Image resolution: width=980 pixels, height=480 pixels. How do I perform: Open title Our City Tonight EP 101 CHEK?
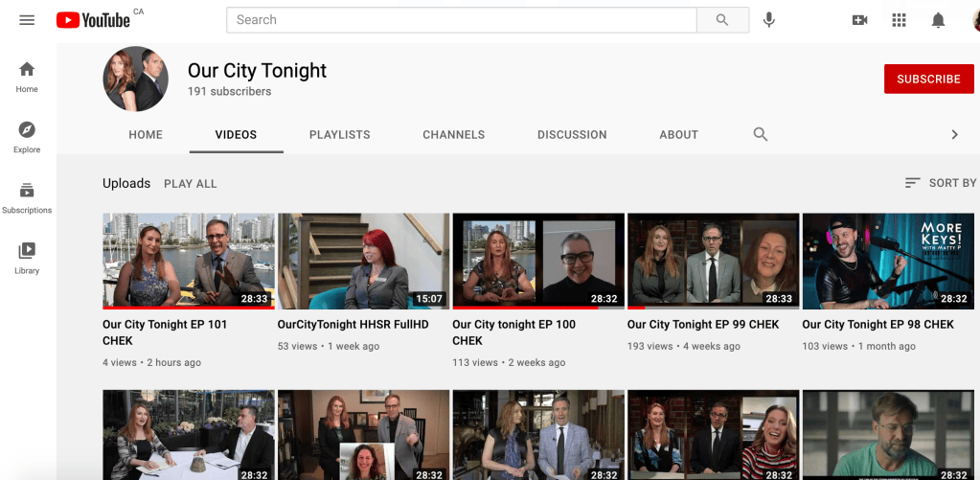tap(165, 332)
